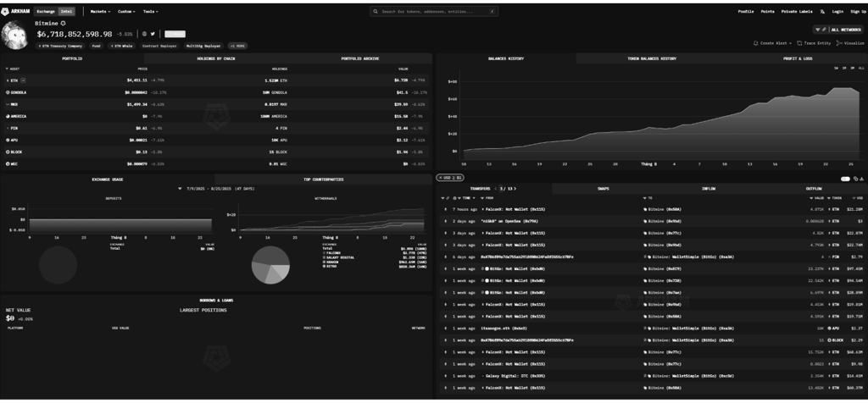This screenshot has width=868, height=403.
Task: Switch to Inflow tab
Action: [x=708, y=189]
